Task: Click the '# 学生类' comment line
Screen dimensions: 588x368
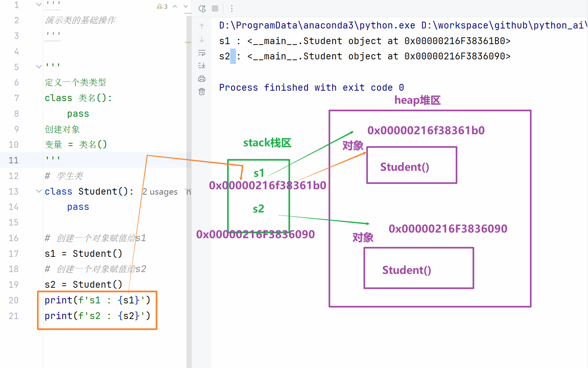Action: [64, 176]
